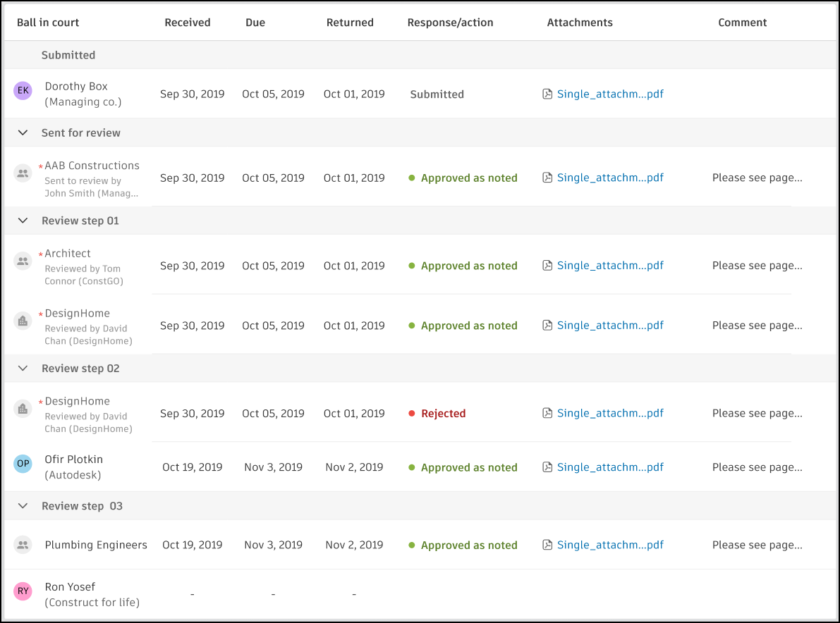
Task: Collapse the Sent for review section
Action: coord(23,132)
